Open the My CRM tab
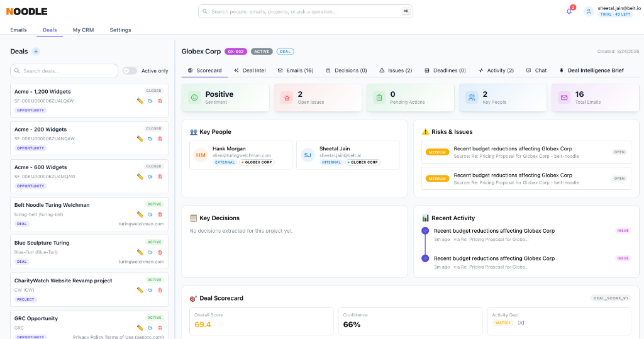 [x=84, y=30]
